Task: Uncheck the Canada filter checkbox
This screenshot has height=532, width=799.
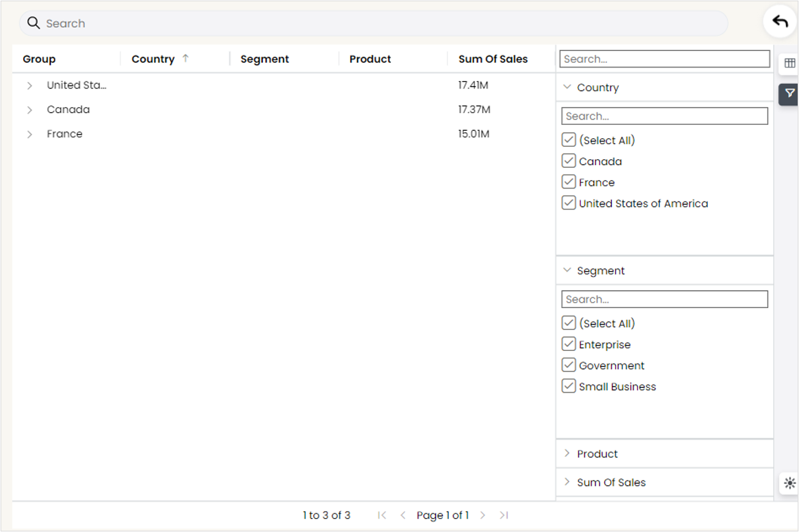Action: click(x=569, y=161)
